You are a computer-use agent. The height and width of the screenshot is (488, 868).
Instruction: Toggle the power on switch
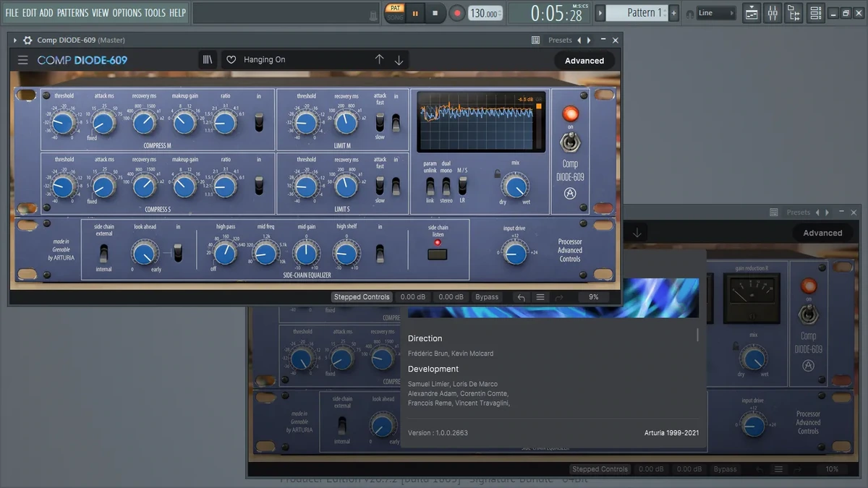[x=571, y=144]
